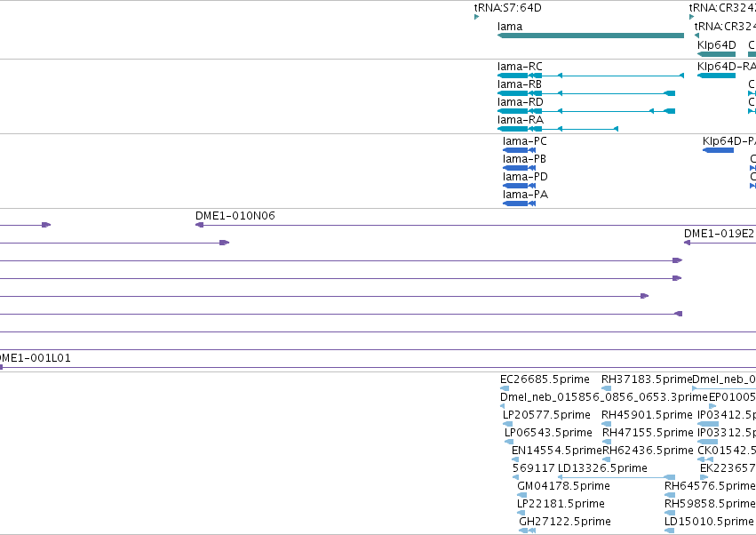
Task: Select the IP03412 EST bar
Action: click(x=708, y=424)
